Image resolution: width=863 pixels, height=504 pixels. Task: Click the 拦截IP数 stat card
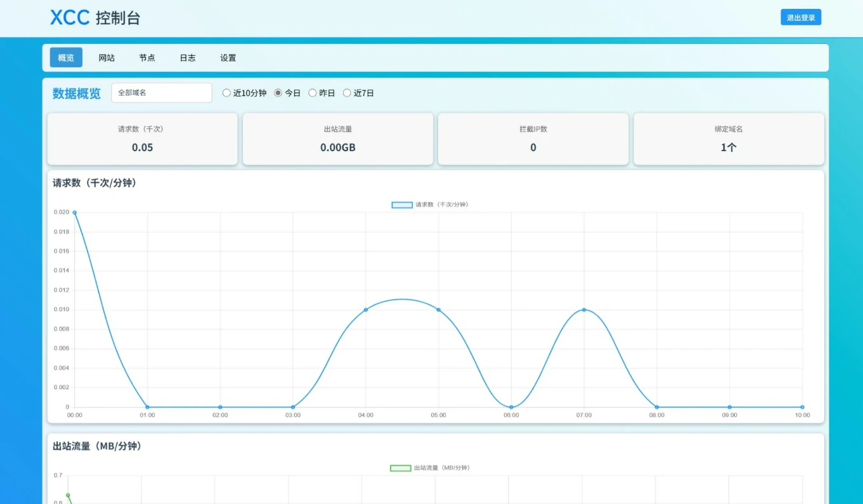533,139
